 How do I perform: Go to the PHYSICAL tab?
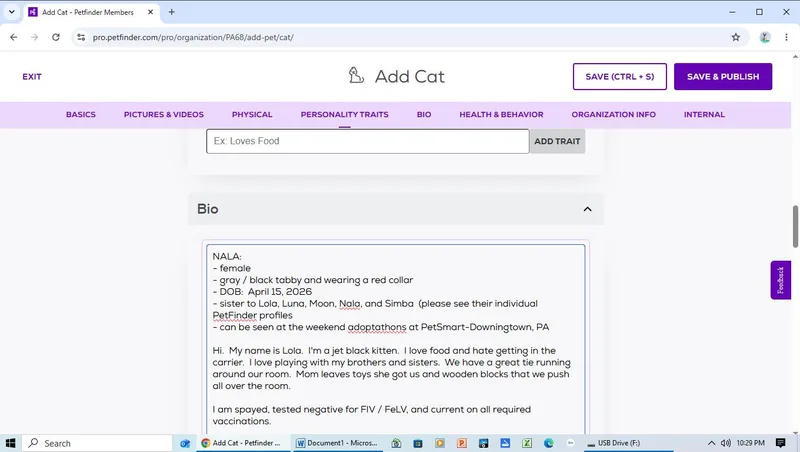click(252, 115)
